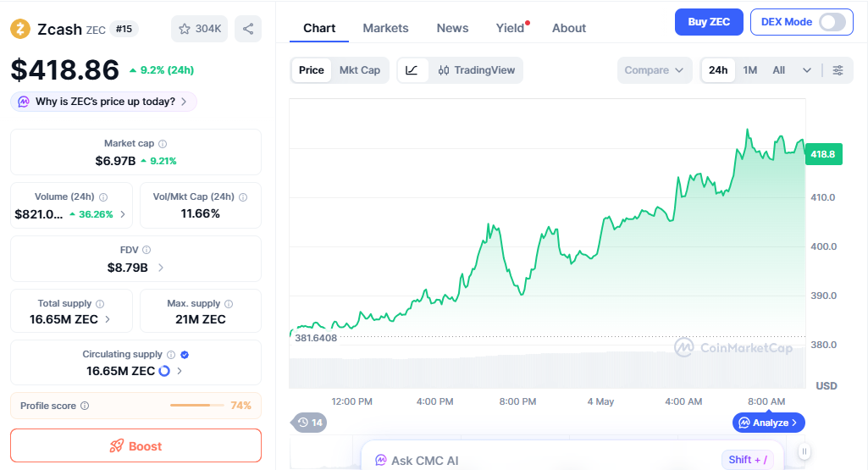Click the circulating supply progress ring icon
The width and height of the screenshot is (868, 470).
tap(164, 371)
